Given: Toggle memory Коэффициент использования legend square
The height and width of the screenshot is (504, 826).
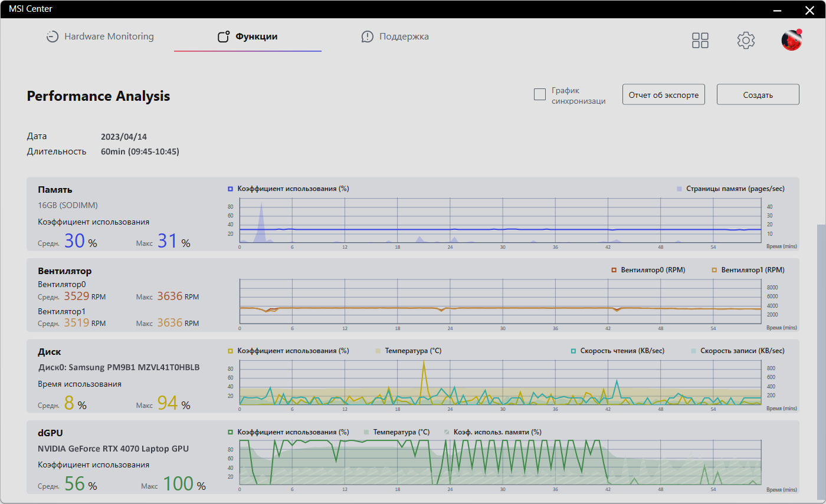Looking at the screenshot, I should click(231, 189).
